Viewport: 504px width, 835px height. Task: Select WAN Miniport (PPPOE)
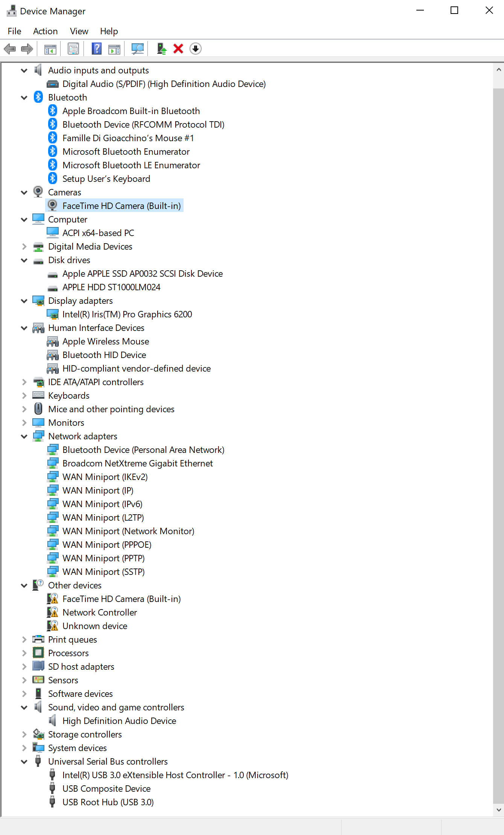point(107,545)
